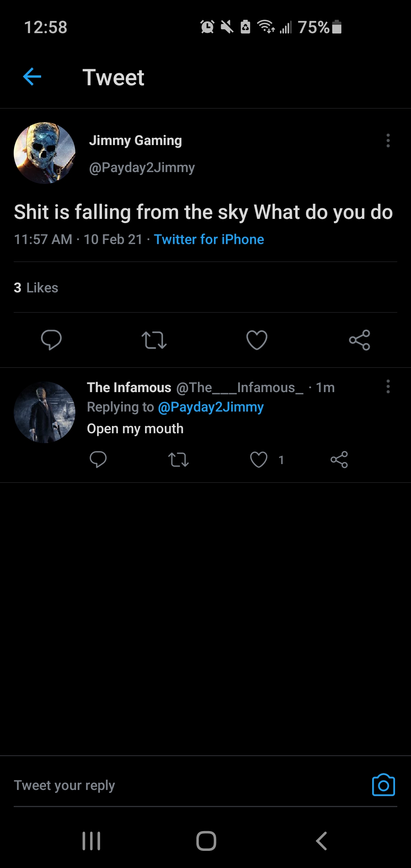
Task: Retweet Jimmy Gaming's main tweet
Action: [x=154, y=340]
